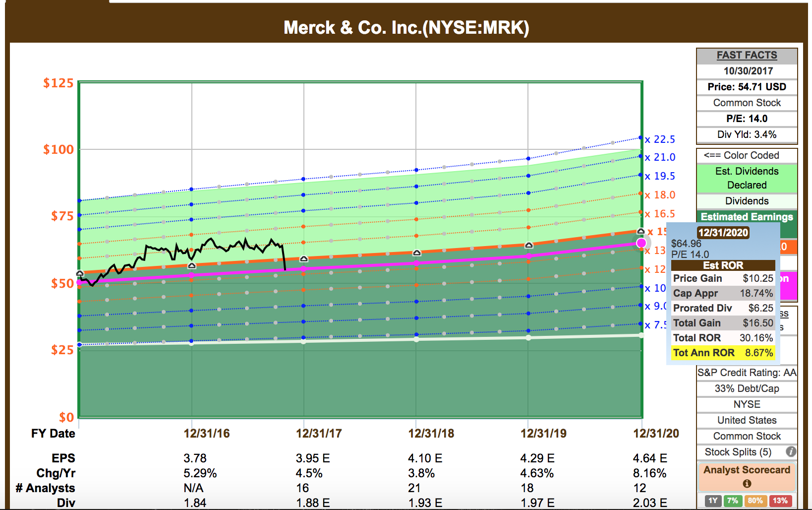Click the 8.16% change per year value

coord(649,473)
